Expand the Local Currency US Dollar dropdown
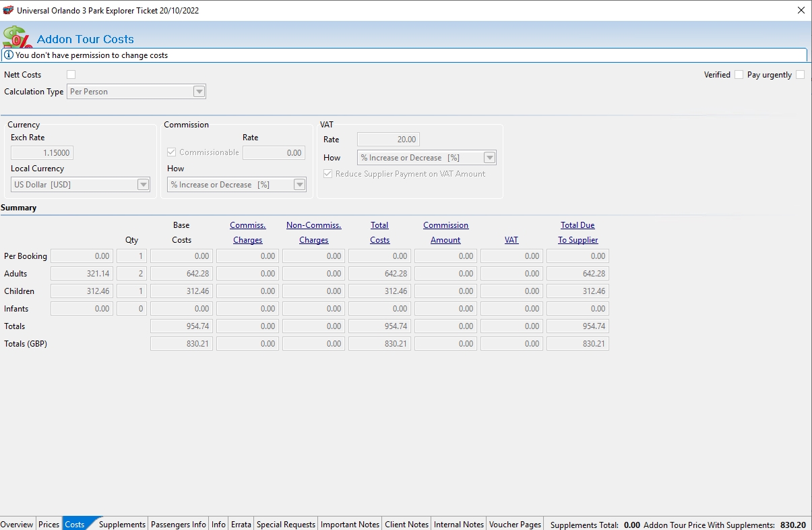The image size is (812, 530). 143,185
